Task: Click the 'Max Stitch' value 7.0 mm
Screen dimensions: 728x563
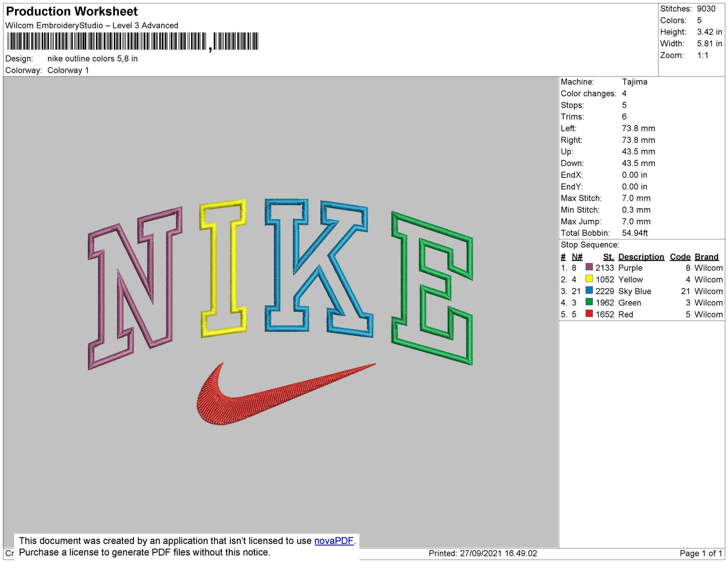Action: point(636,198)
